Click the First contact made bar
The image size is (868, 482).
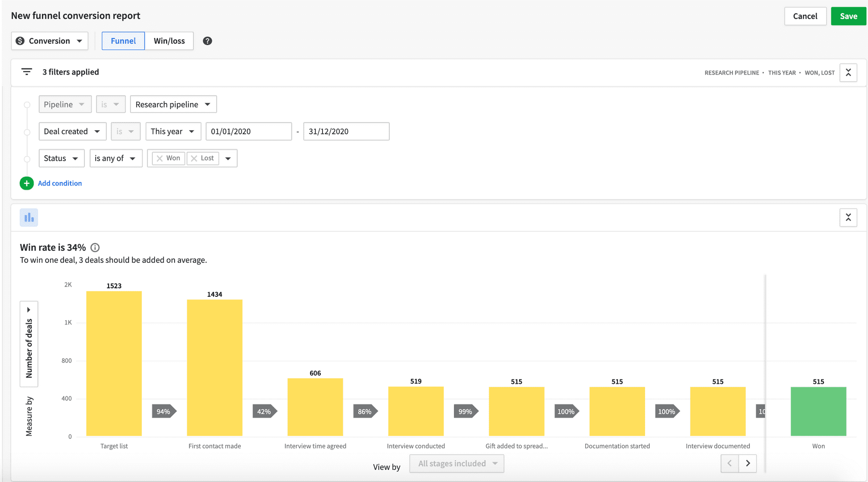[x=214, y=368]
